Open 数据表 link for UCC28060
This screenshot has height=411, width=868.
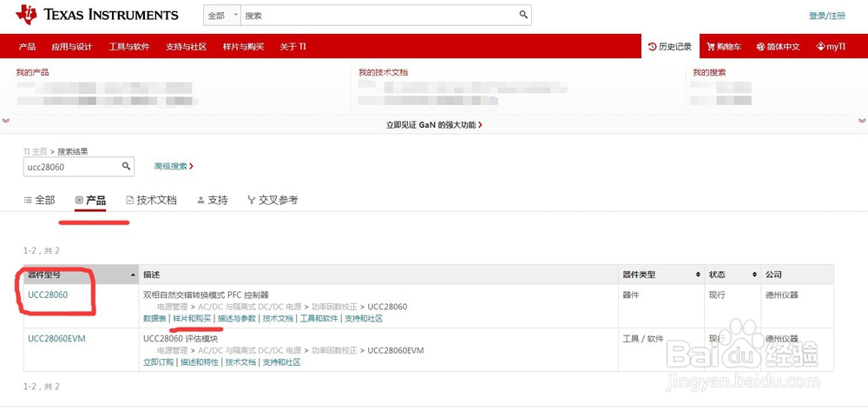point(155,319)
